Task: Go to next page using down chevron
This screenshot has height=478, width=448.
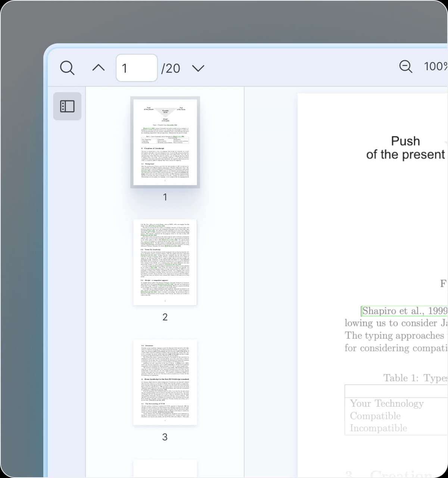Action: point(198,68)
